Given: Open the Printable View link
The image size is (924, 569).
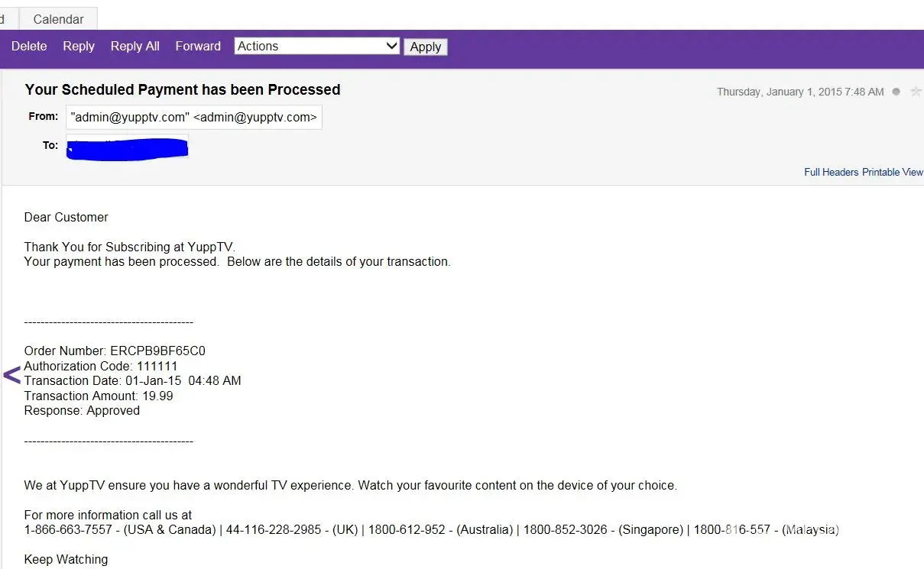Looking at the screenshot, I should coord(893,172).
